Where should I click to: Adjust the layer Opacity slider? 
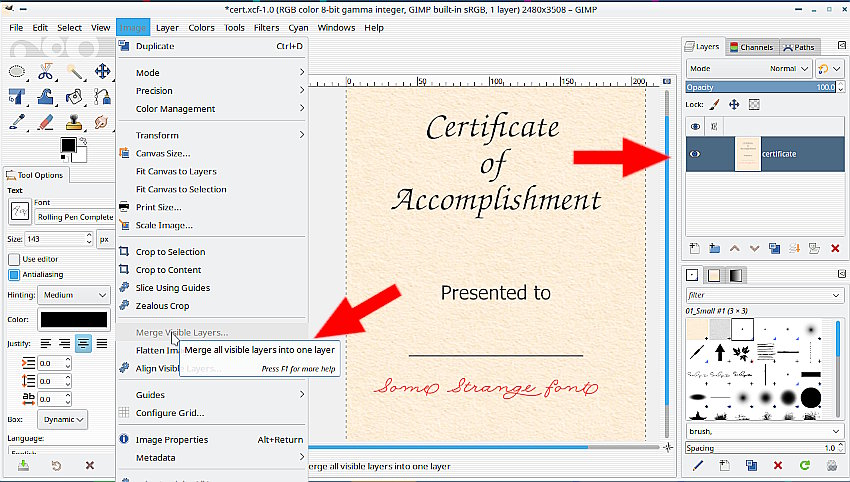(761, 87)
